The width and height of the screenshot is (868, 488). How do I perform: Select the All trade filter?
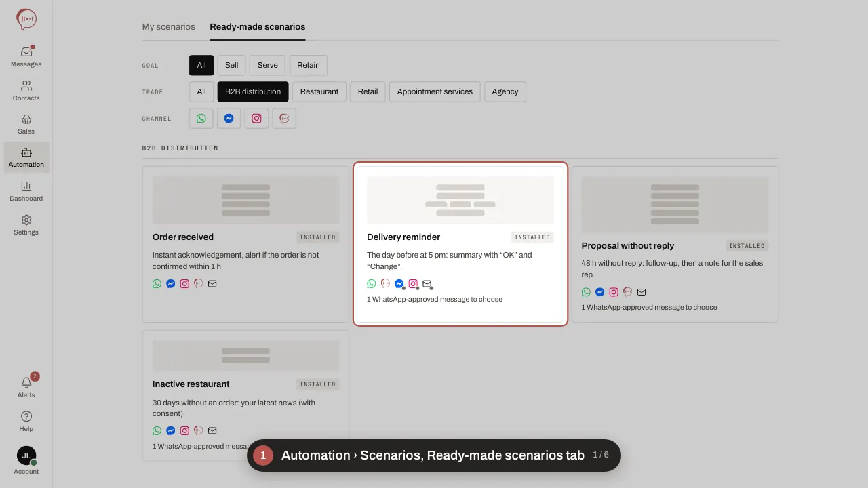[201, 91]
